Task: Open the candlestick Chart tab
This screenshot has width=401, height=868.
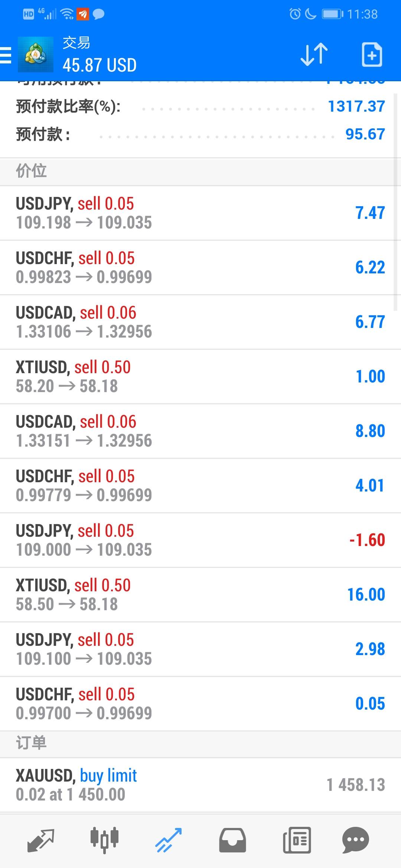Action: pos(104,840)
